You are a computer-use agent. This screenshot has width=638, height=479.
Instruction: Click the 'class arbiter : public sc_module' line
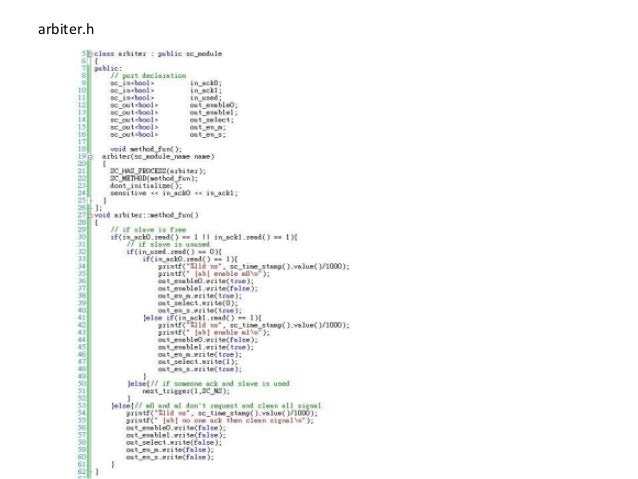click(158, 54)
